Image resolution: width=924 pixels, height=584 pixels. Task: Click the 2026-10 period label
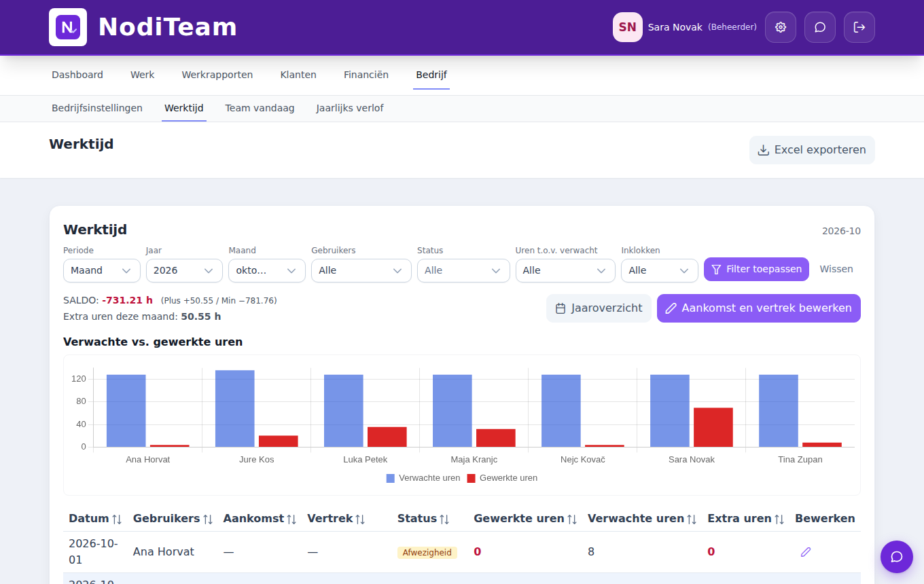tap(841, 231)
